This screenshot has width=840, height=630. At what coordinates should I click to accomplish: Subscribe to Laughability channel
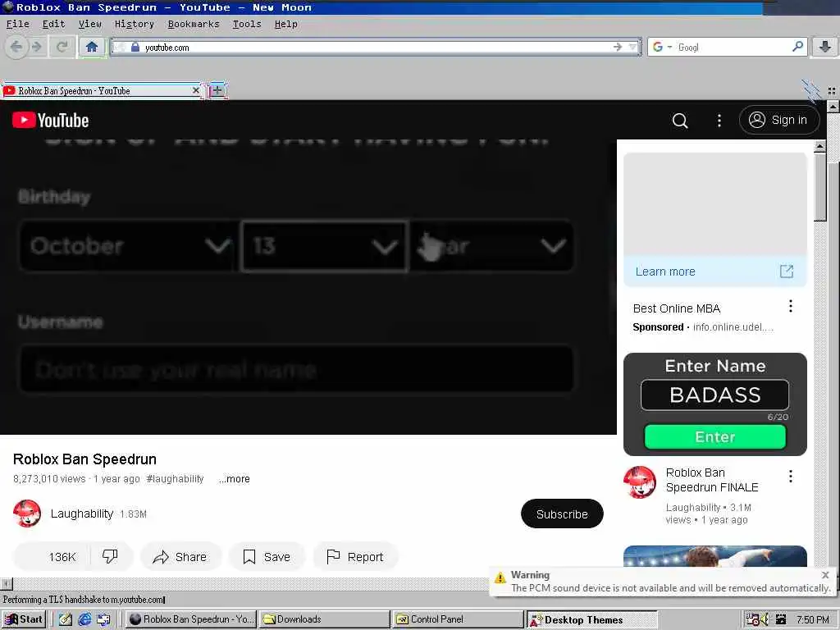pos(562,514)
